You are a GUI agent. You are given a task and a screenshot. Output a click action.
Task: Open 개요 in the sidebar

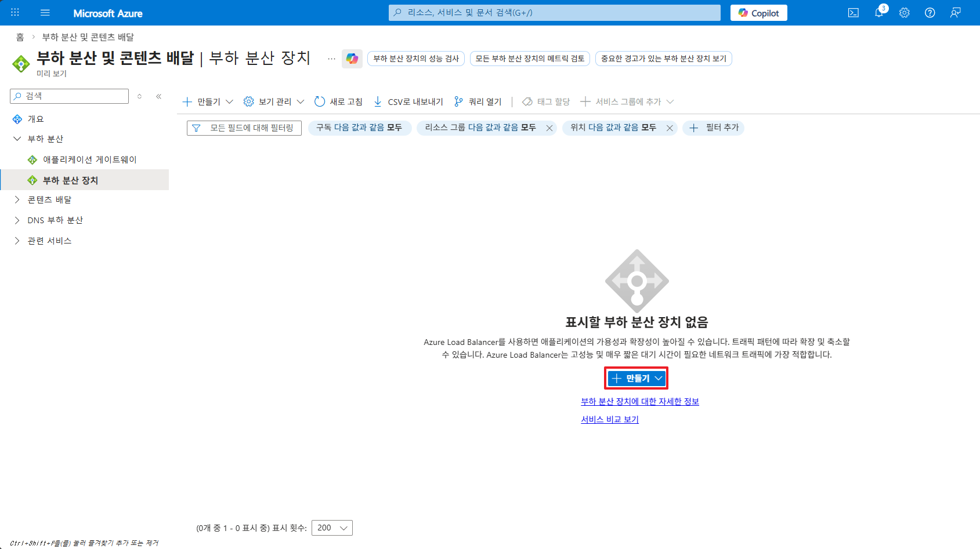36,119
